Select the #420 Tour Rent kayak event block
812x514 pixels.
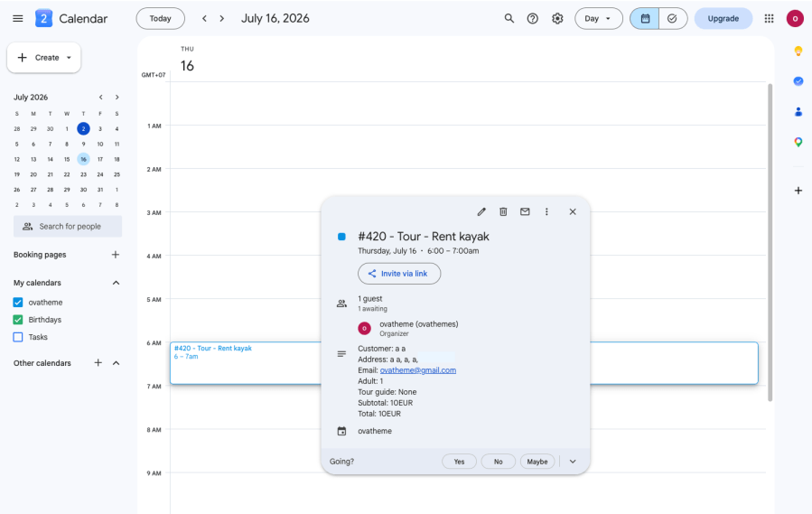[246, 363]
